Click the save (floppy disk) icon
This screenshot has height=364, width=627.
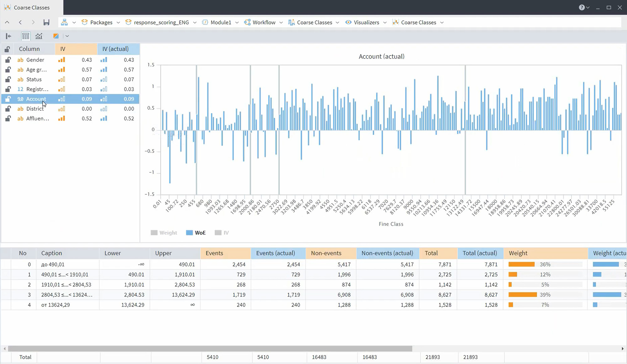pyautogui.click(x=46, y=22)
